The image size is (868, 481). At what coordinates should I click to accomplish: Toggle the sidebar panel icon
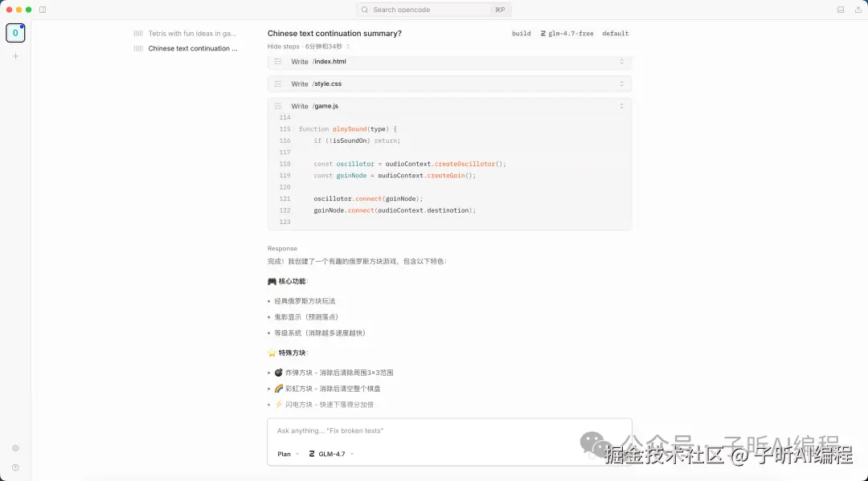point(43,10)
